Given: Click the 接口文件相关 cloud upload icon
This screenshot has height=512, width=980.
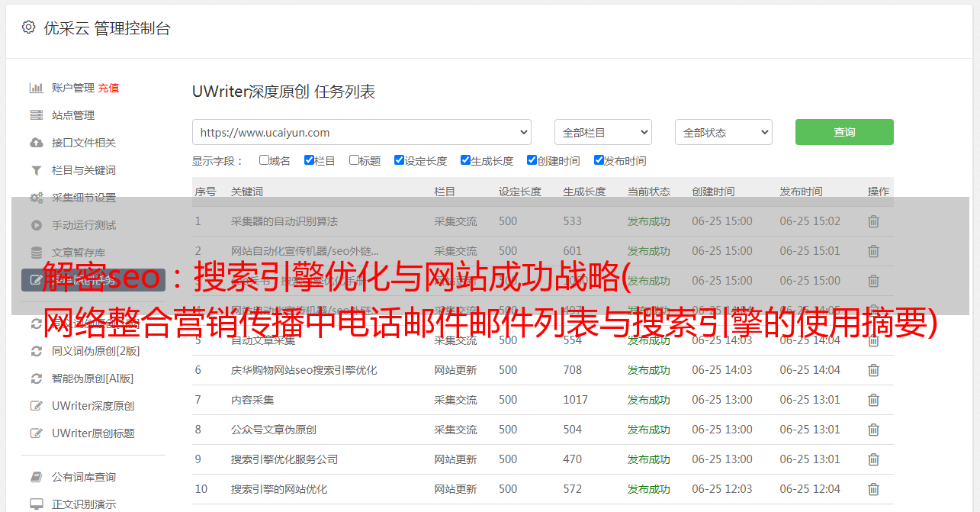Looking at the screenshot, I should click(36, 143).
